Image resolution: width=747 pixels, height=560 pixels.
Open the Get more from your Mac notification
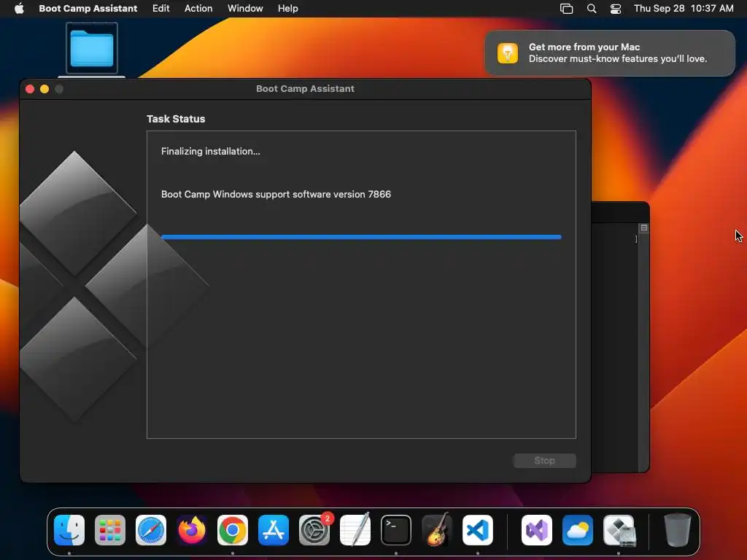610,52
